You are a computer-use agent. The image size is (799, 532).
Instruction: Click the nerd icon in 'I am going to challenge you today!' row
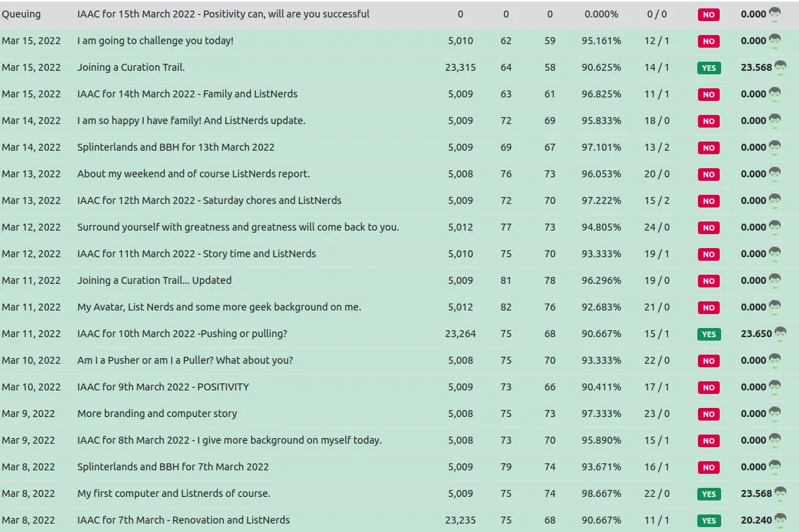pos(774,41)
